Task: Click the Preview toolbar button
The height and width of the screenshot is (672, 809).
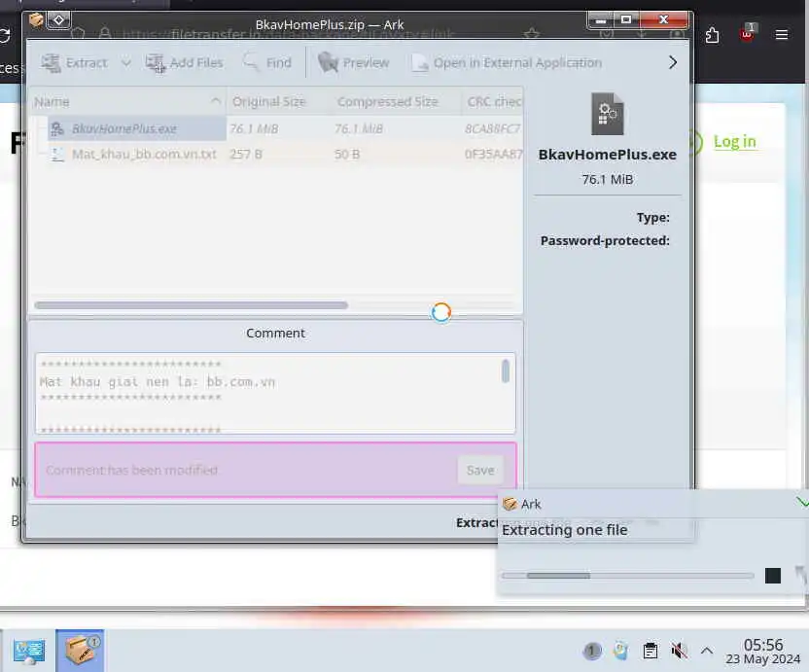Action: [353, 63]
